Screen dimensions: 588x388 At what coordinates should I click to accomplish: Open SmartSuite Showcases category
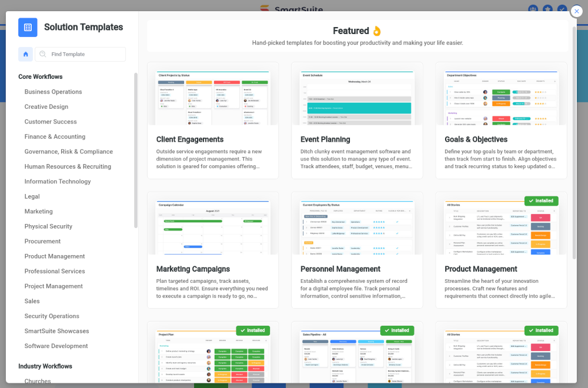pyautogui.click(x=56, y=332)
